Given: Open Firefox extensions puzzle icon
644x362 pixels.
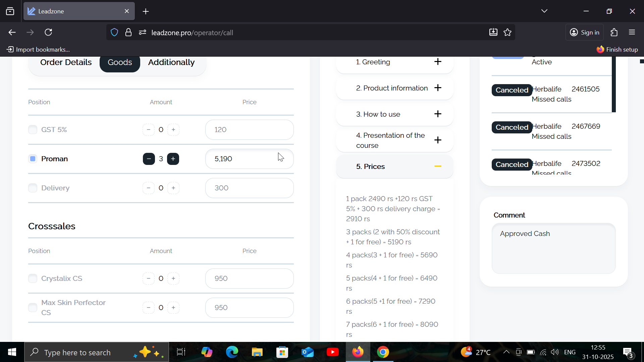Looking at the screenshot, I should (614, 33).
